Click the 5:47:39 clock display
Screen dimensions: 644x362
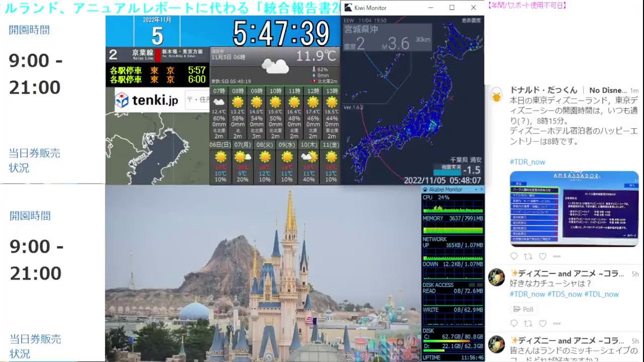click(281, 33)
